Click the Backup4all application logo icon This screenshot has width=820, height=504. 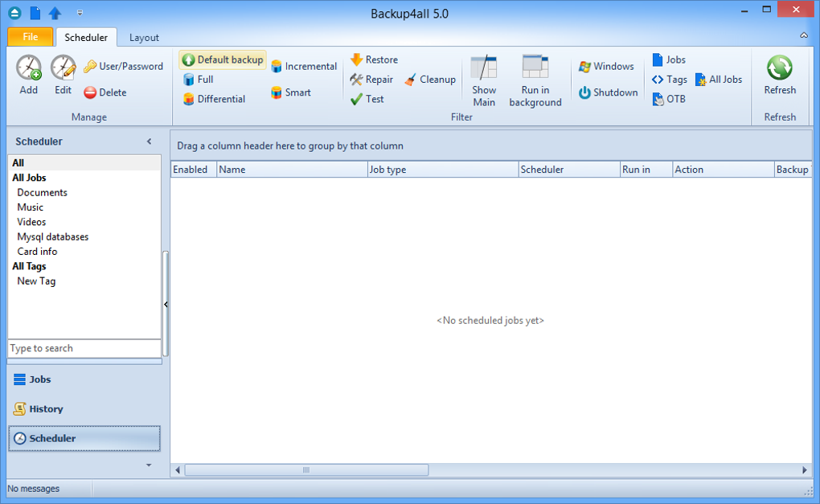14,13
